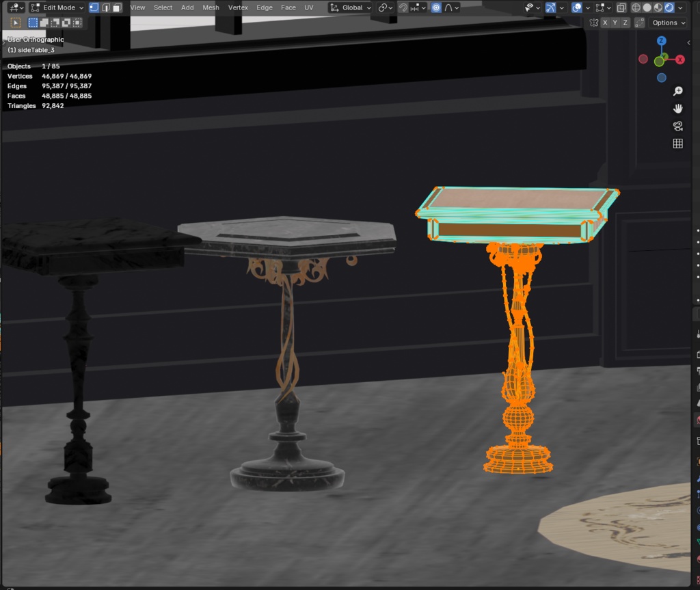Click the negative X axis gizmo dot
The height and width of the screenshot is (590, 700).
point(643,59)
